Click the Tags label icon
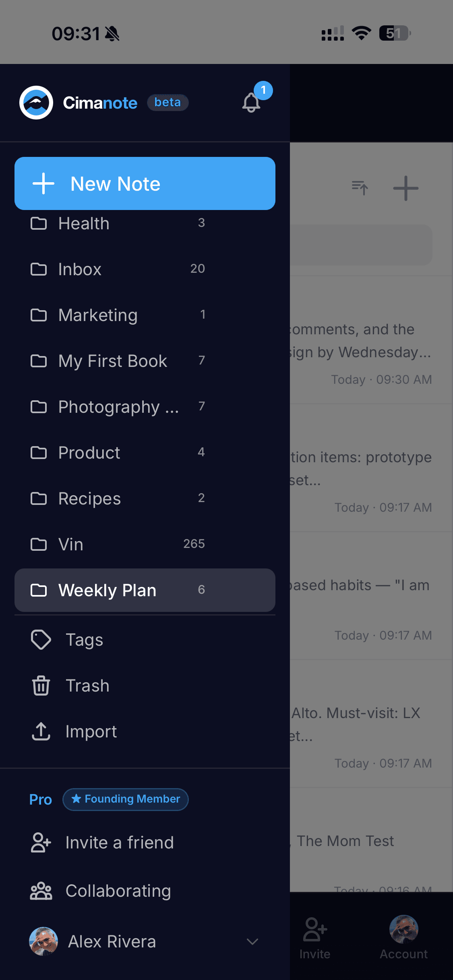453x980 pixels. pos(41,639)
